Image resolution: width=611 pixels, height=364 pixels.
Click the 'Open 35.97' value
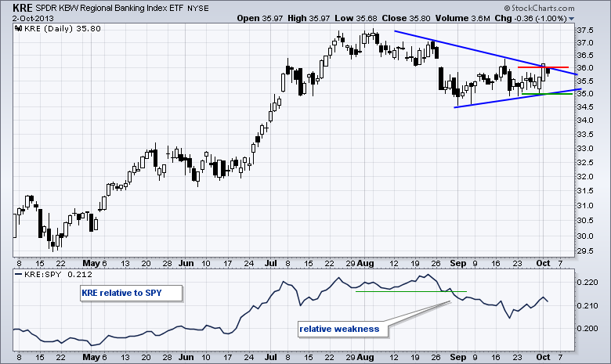259,18
